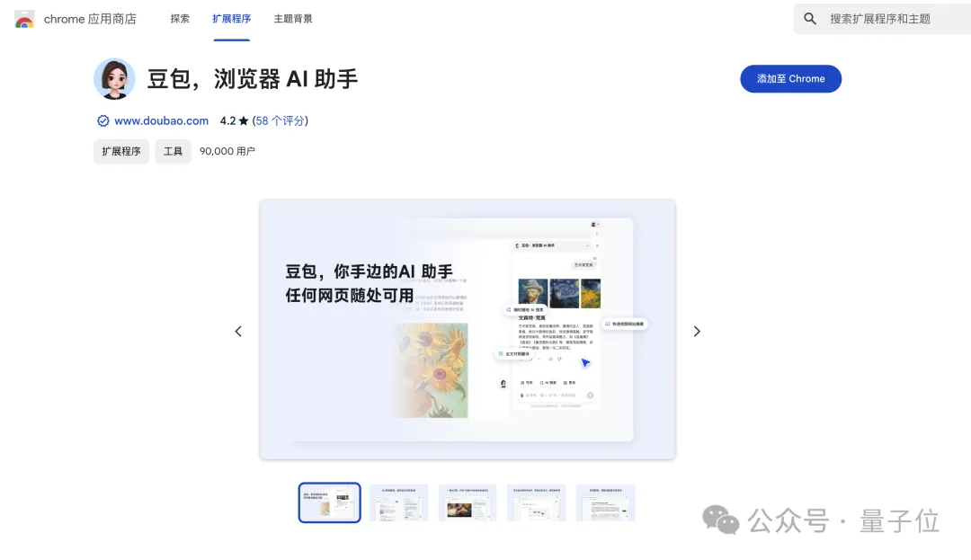Select the third screenshot thumbnail

tap(468, 502)
